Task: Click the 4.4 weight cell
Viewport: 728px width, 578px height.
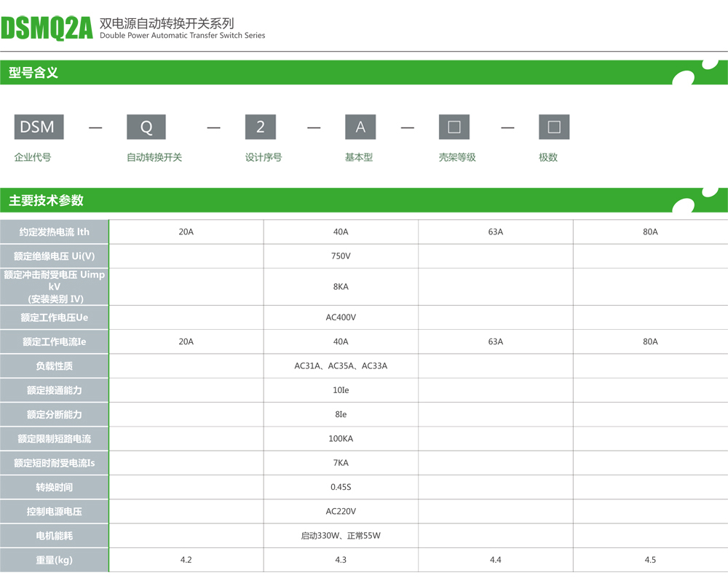Action: [495, 560]
